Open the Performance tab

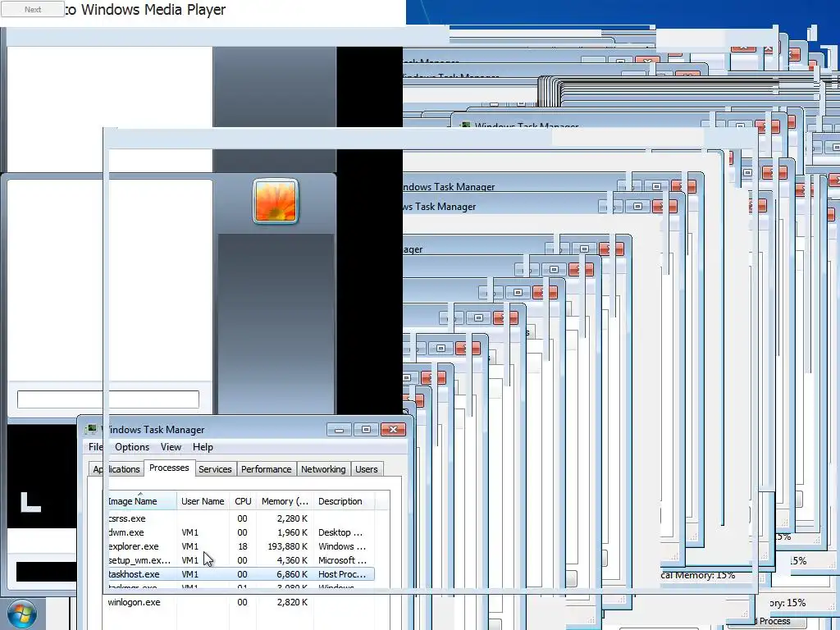(x=267, y=469)
